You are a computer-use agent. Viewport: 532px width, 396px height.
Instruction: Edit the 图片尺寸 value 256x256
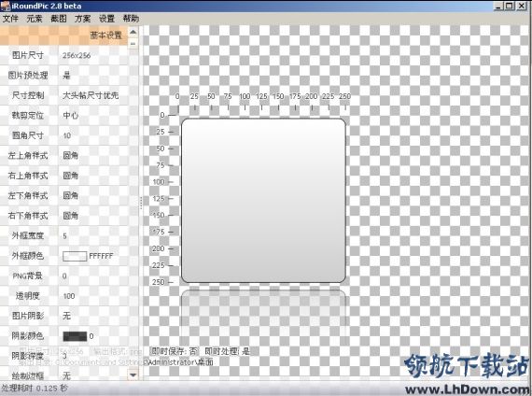(x=77, y=55)
